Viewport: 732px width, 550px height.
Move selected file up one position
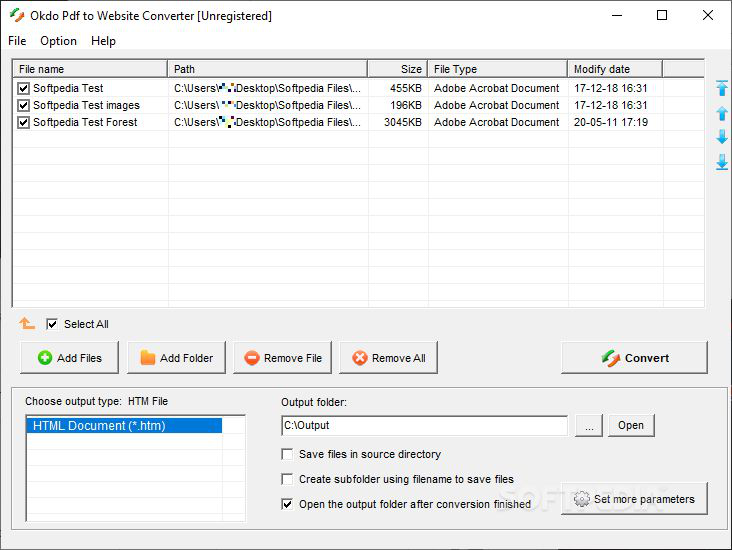pos(722,113)
